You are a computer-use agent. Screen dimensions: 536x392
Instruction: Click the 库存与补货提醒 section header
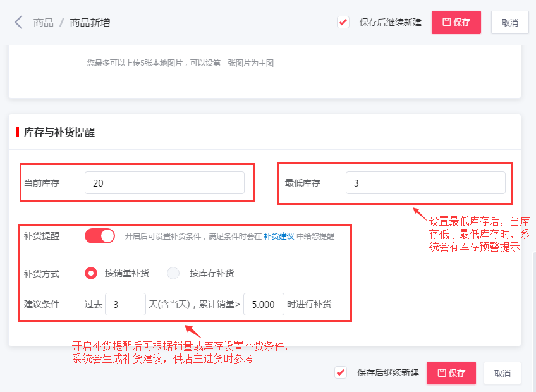60,132
